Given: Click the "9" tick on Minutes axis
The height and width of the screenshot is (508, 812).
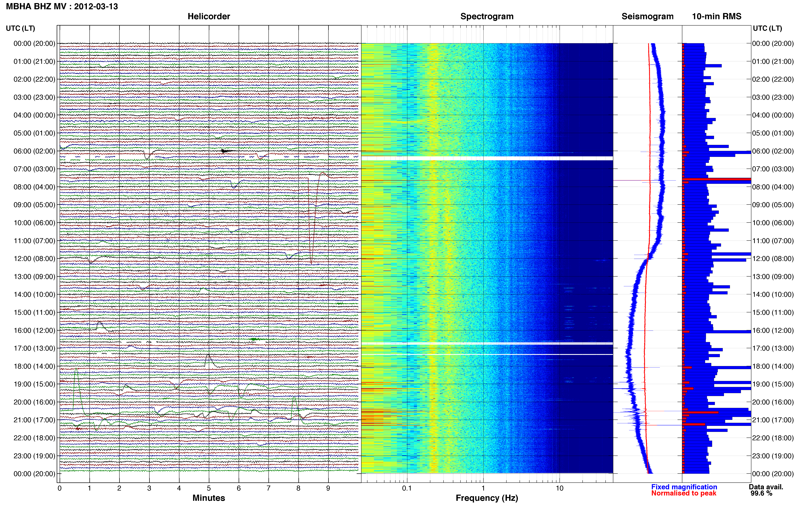Looking at the screenshot, I should pyautogui.click(x=328, y=488).
